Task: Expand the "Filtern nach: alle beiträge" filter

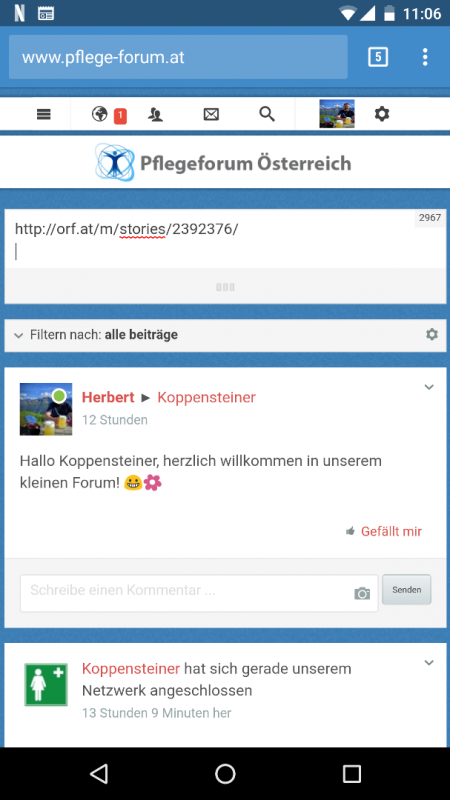Action: click(96, 335)
